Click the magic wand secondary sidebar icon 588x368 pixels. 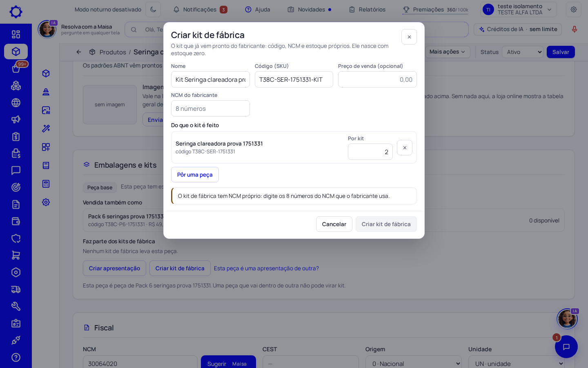[x=46, y=128]
